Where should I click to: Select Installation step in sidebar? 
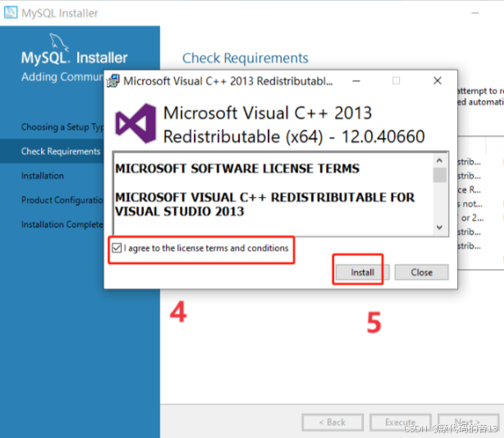coord(43,176)
